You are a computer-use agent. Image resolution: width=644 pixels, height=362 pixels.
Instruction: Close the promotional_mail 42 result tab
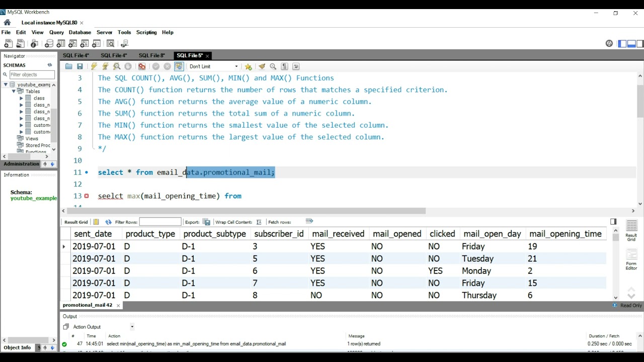118,305
